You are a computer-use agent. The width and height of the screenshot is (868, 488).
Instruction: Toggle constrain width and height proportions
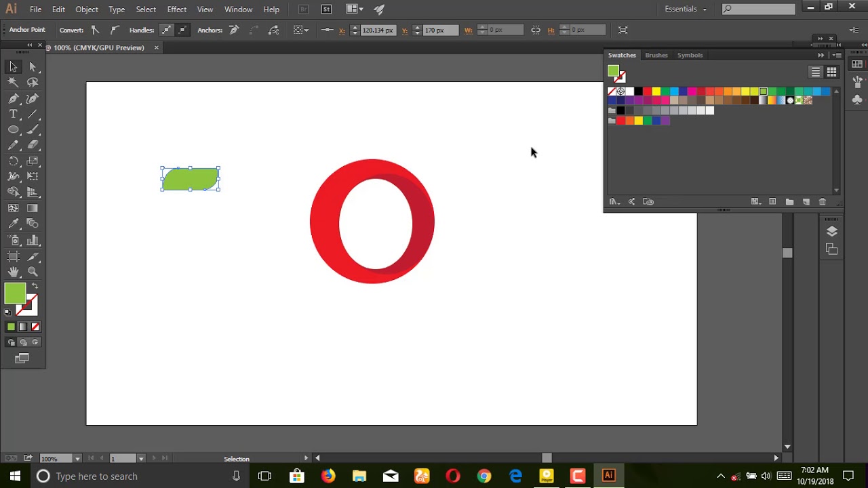(x=536, y=30)
